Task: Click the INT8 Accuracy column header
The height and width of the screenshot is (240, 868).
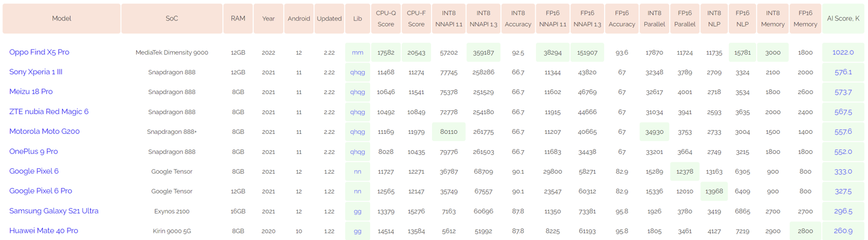Action: (x=518, y=19)
